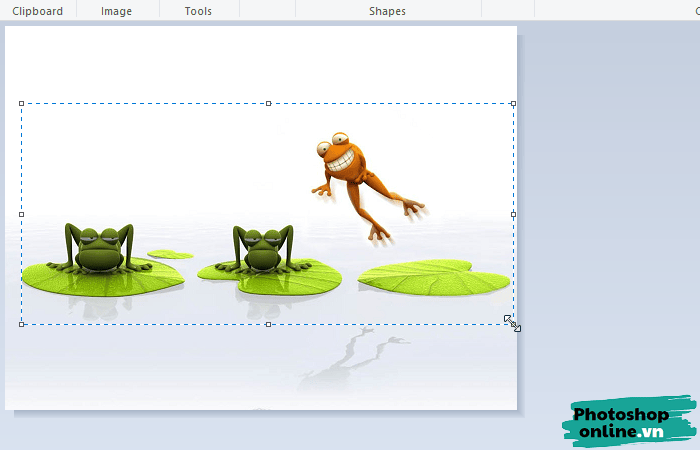Click the leftmost green frog

tap(96, 248)
